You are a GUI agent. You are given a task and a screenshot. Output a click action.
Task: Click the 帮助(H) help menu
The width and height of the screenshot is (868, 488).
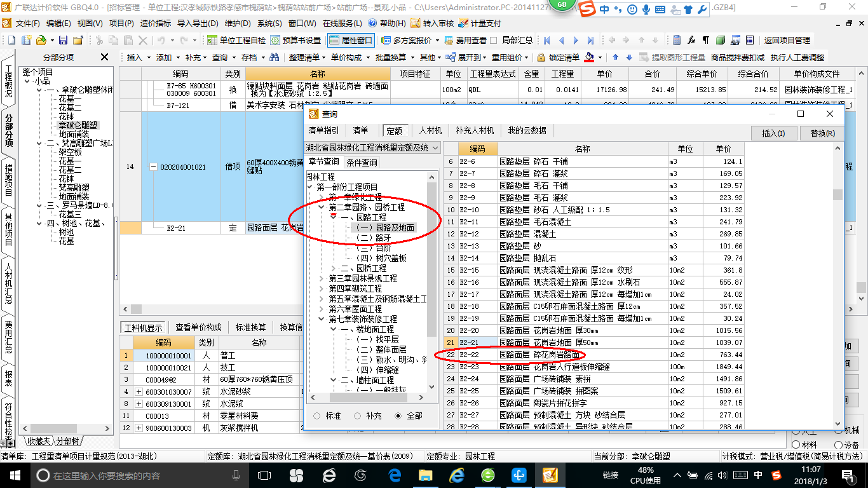click(387, 24)
